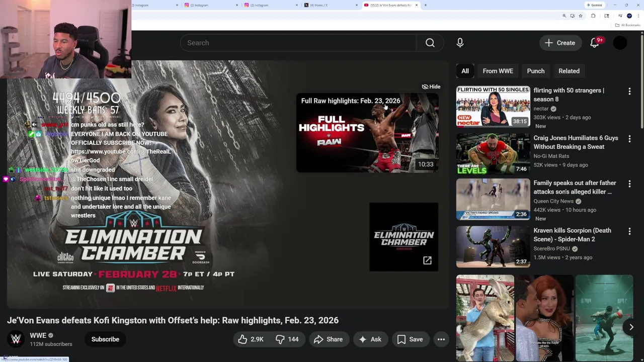The width and height of the screenshot is (644, 362).
Task: Dislike the video (144)
Action: click(287, 339)
